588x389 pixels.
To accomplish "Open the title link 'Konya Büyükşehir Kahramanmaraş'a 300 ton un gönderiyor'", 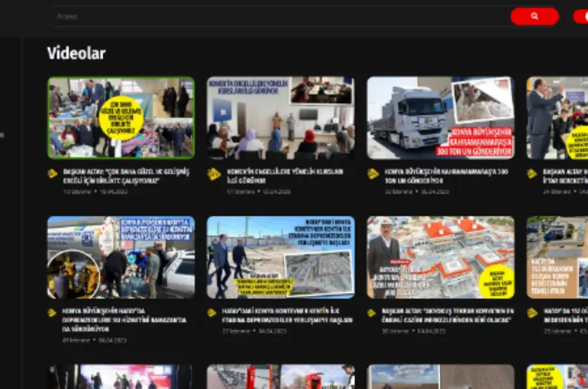I will click(x=446, y=176).
